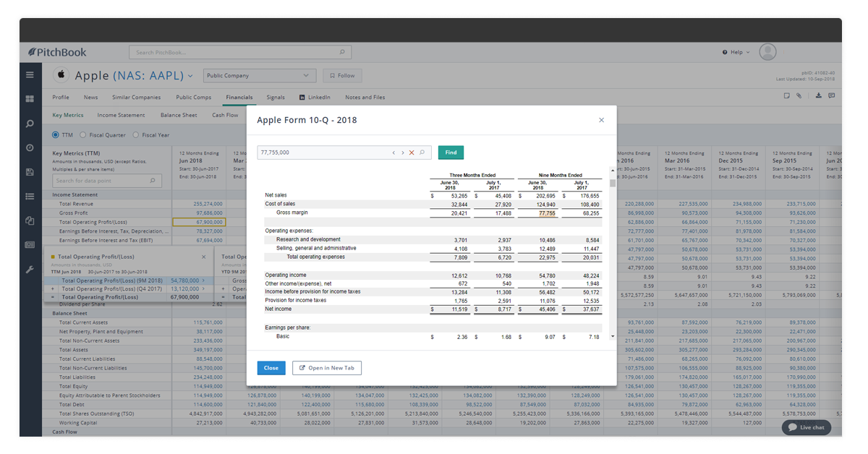
Task: Switch to the Public Comps tab
Action: point(194,97)
